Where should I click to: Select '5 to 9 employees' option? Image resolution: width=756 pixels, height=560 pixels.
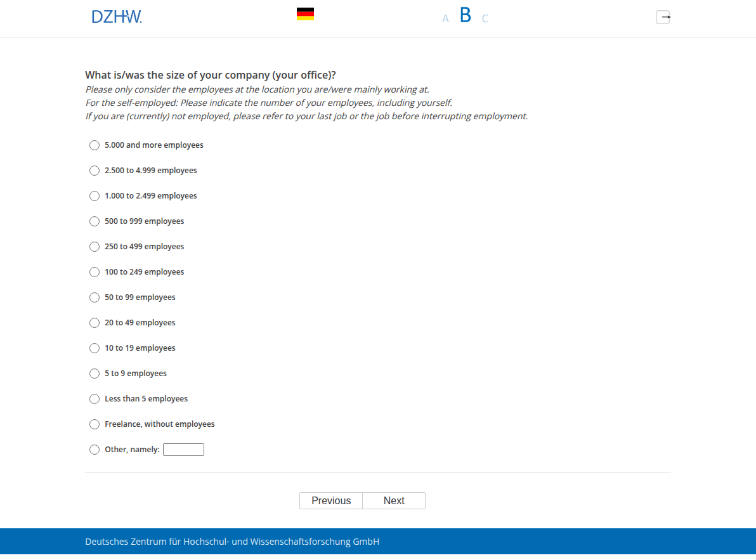tap(94, 374)
